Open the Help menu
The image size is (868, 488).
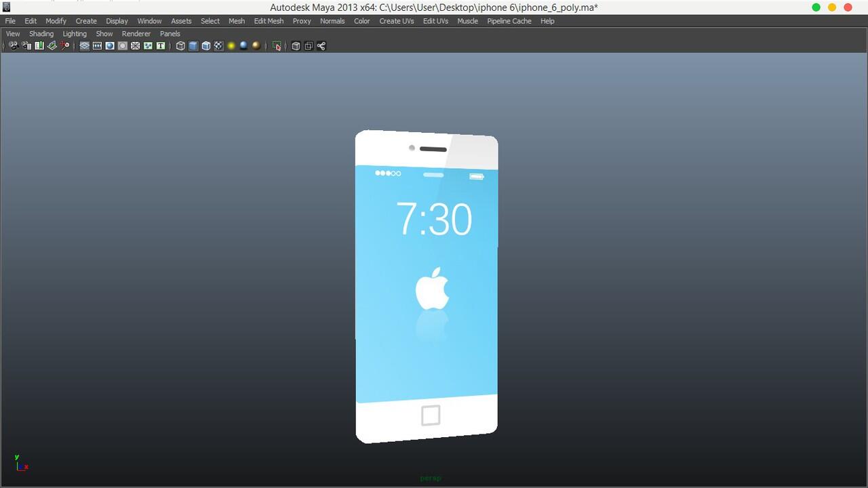(x=547, y=21)
